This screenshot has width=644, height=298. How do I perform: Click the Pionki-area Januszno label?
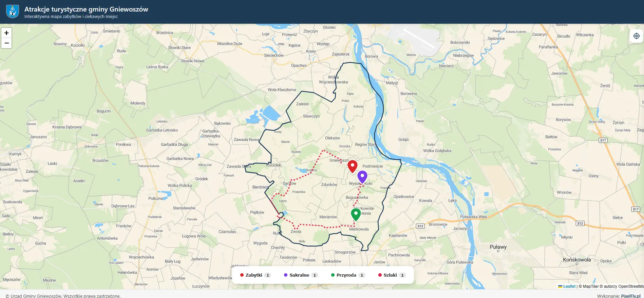38,137
